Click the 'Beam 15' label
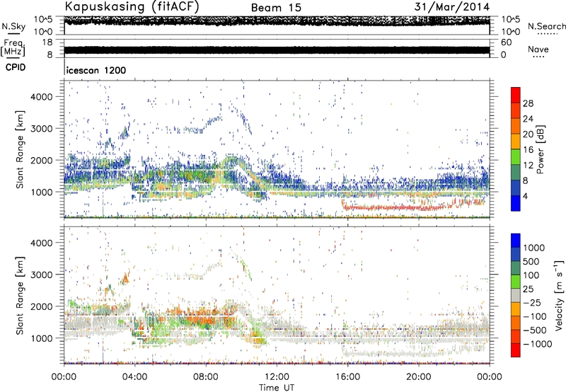The image size is (566, 392). (x=276, y=8)
